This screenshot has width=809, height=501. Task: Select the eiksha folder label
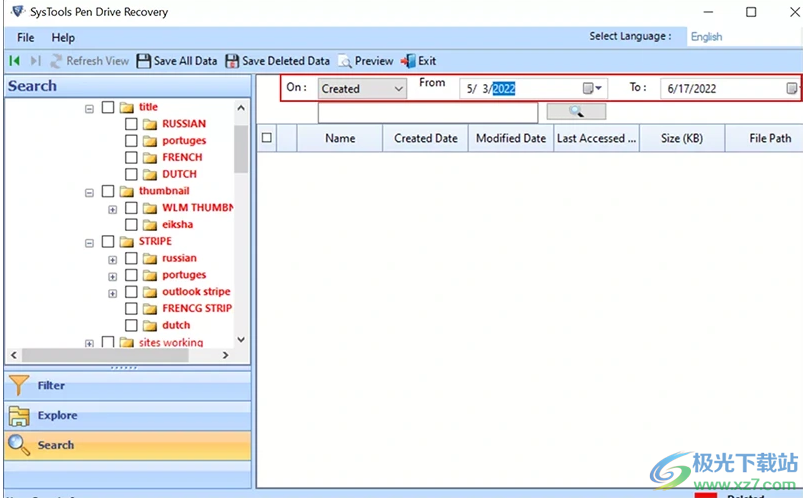click(x=177, y=224)
